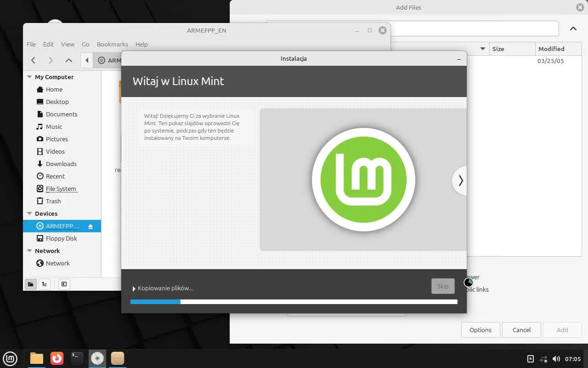Click the Linux Mint logo slide image
The width and height of the screenshot is (588, 368).
[363, 179]
